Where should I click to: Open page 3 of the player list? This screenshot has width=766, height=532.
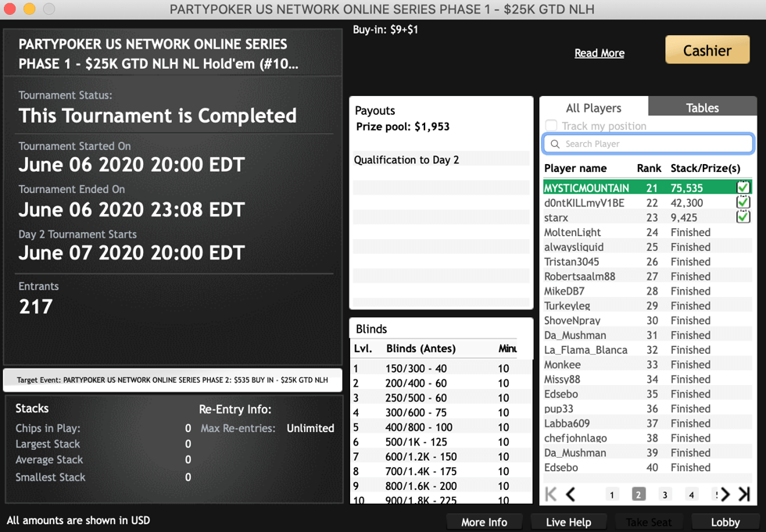coord(664,495)
